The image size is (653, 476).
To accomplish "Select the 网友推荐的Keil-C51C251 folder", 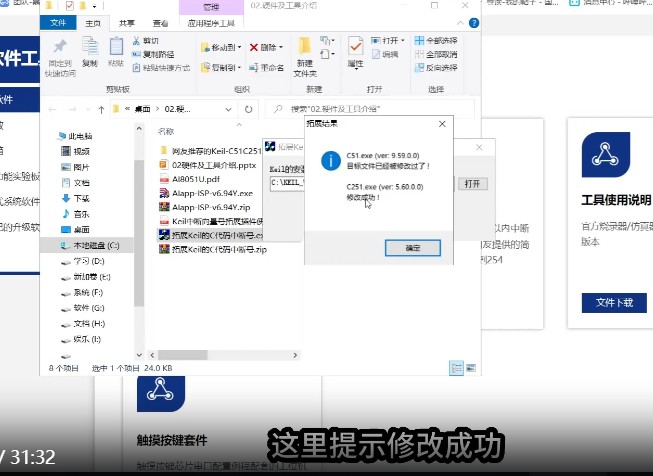I will point(210,151).
